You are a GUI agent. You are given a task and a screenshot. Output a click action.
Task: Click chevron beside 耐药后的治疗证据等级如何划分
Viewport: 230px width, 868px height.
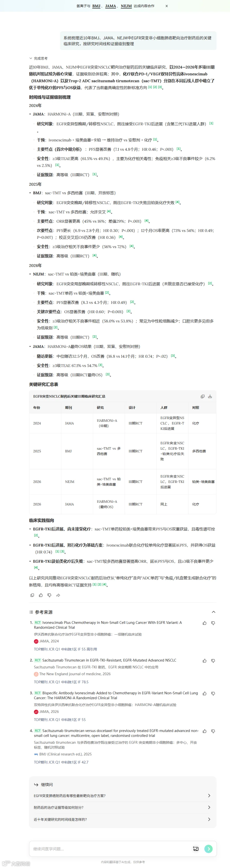[x=209, y=807]
